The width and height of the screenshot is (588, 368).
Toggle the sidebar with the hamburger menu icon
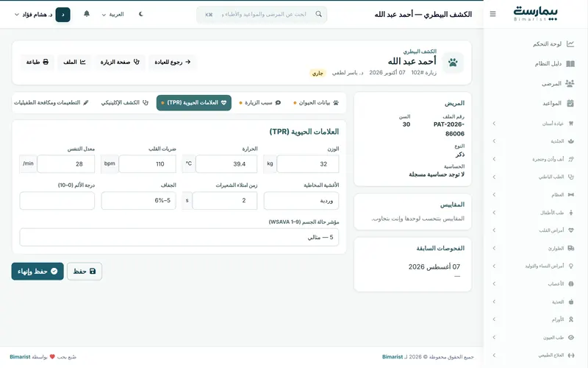[x=492, y=14]
